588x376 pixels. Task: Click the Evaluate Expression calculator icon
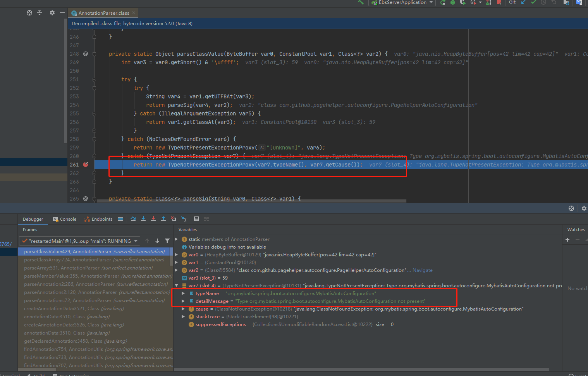point(196,219)
